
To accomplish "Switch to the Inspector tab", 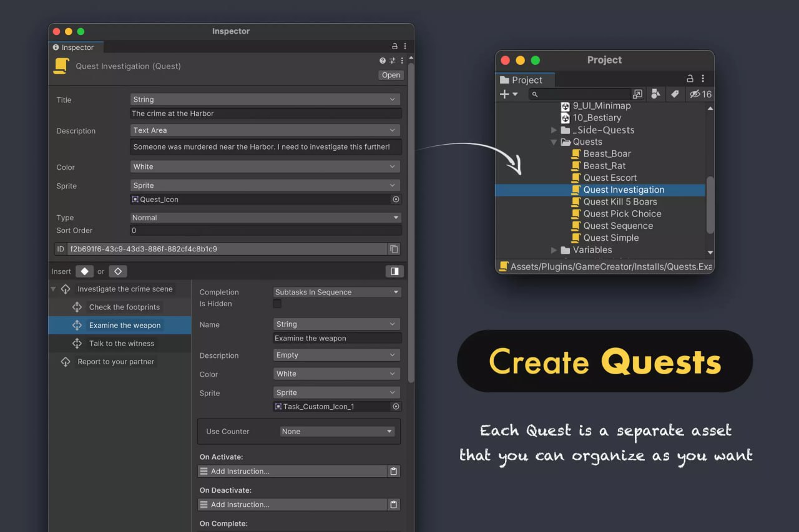I will pyautogui.click(x=75, y=47).
